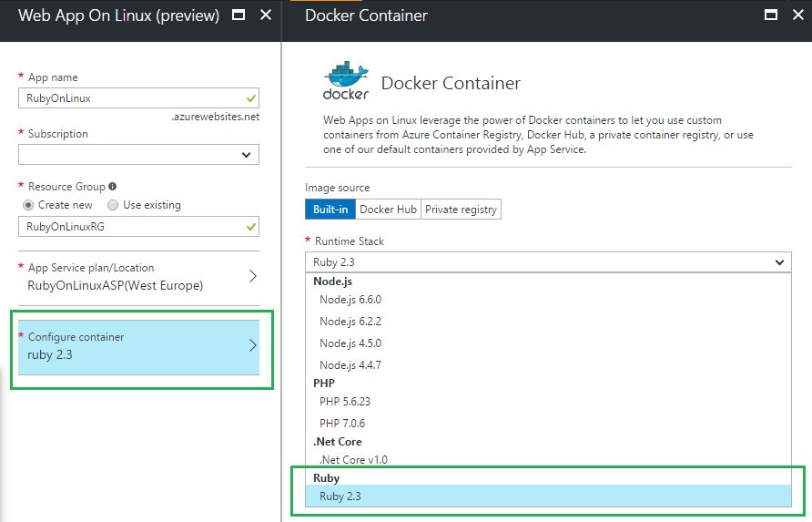Click the Ruby group header
The image size is (812, 522).
tap(326, 478)
